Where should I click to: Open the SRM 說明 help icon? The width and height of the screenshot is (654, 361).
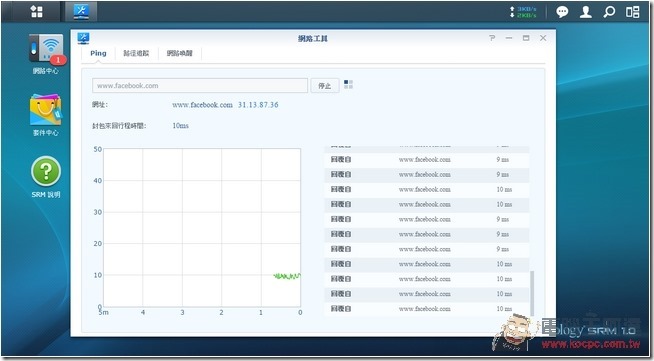(x=46, y=177)
